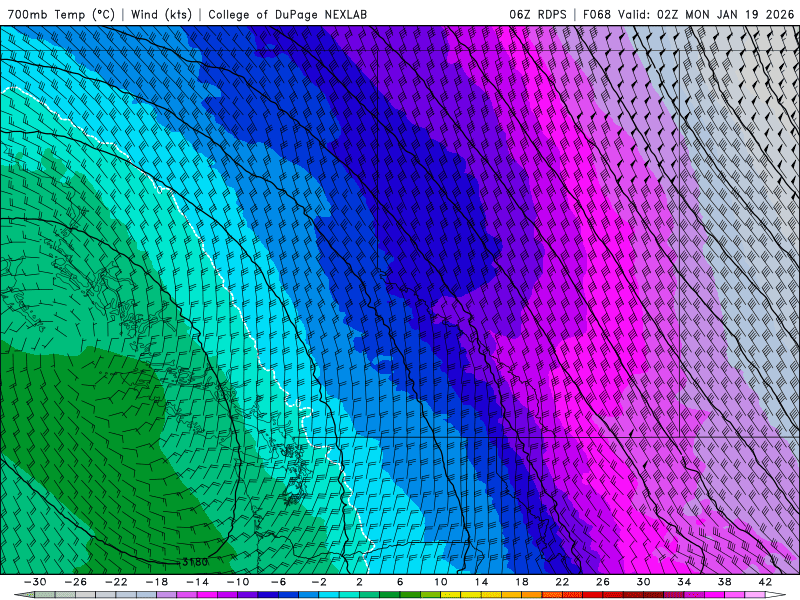Click the left arrow end of color bar
Screen dimensions: 800x600
click(x=24, y=595)
